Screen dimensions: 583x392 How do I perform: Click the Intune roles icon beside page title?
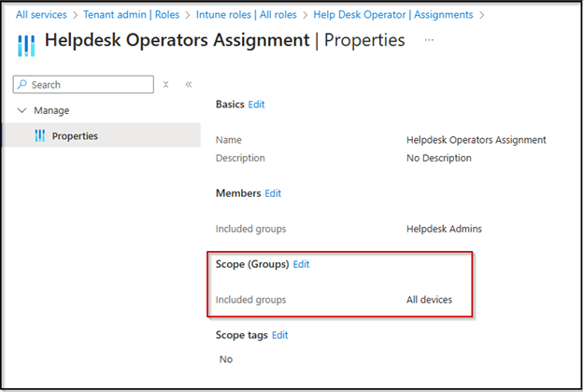pos(26,46)
